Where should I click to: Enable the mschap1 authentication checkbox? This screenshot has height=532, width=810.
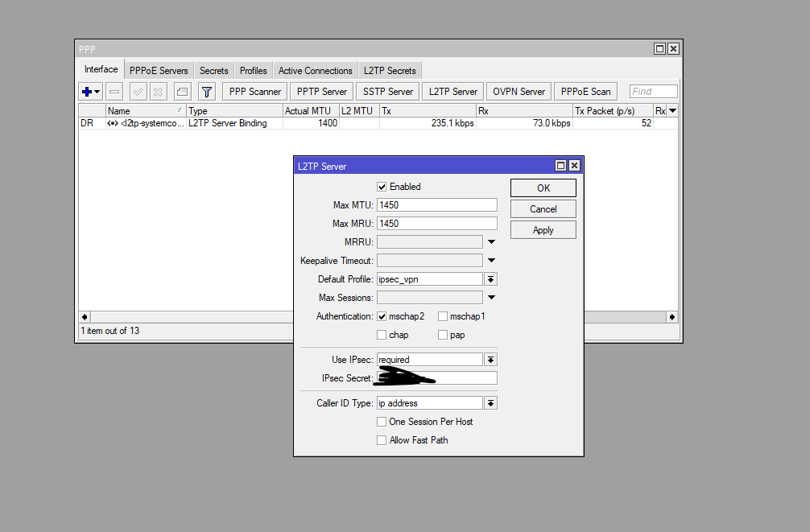pos(443,316)
